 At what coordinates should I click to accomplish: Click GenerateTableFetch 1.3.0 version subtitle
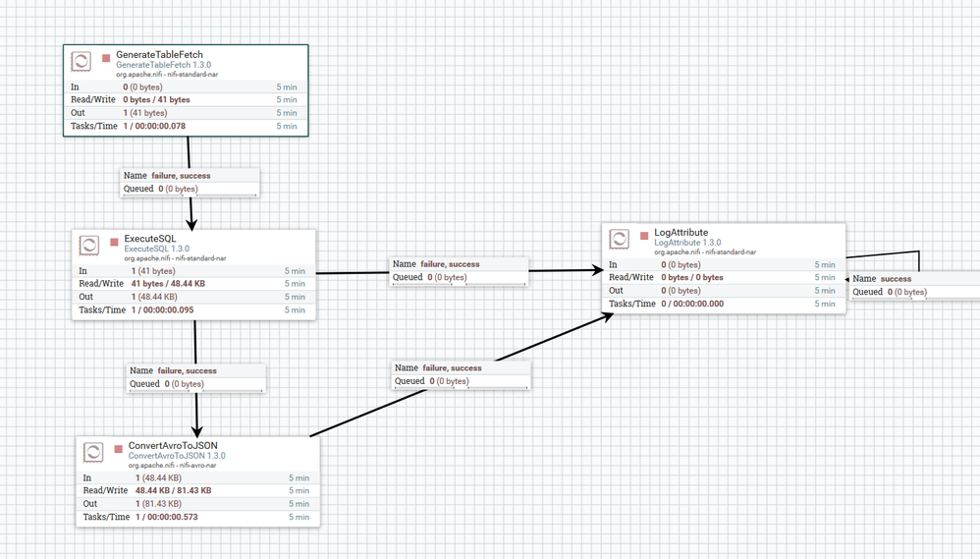pyautogui.click(x=164, y=65)
